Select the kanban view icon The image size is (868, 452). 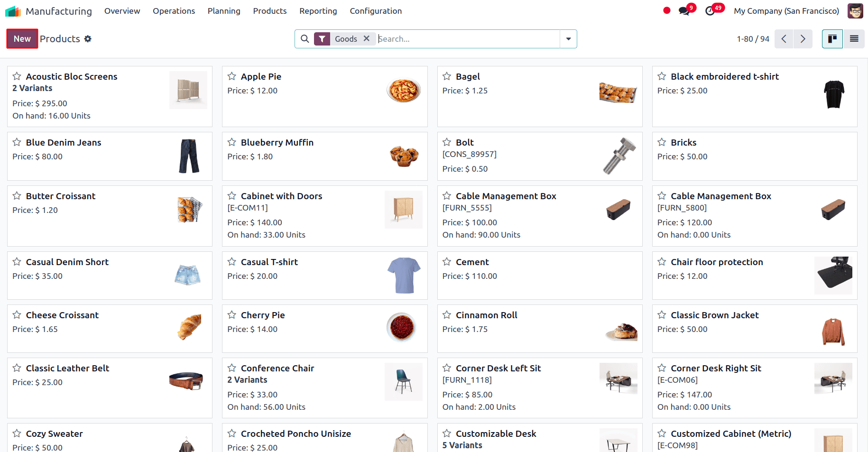point(832,38)
